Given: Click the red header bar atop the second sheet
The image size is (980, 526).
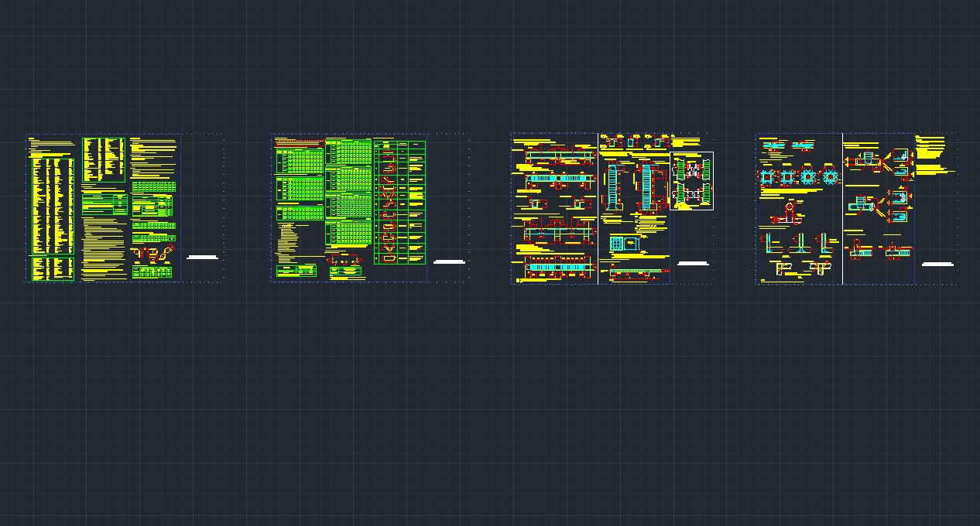Looking at the screenshot, I should (x=299, y=141).
